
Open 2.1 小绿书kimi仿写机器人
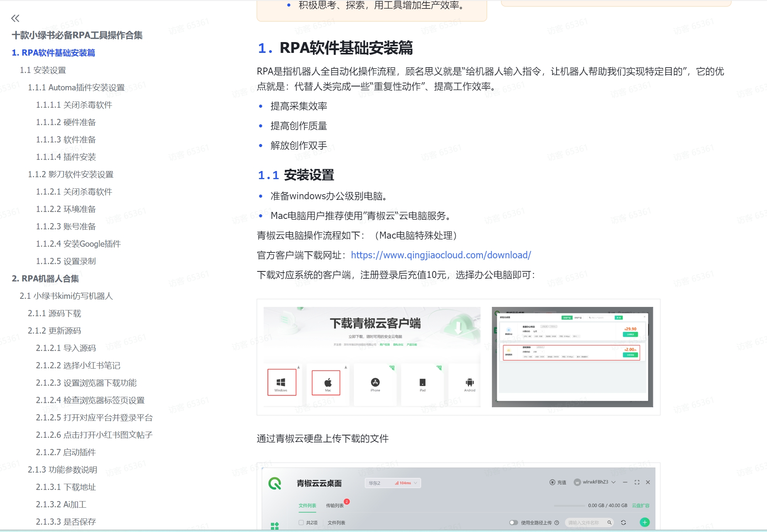click(66, 296)
